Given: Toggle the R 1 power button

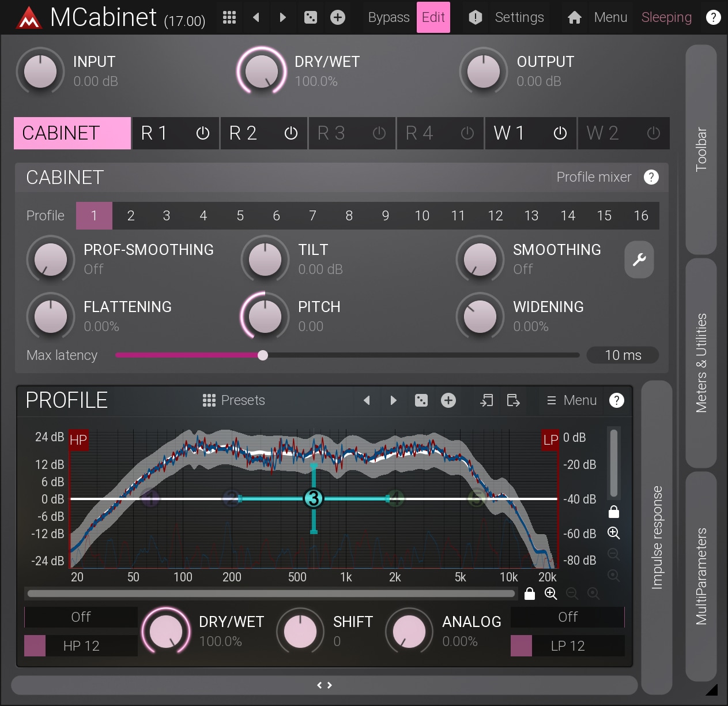Looking at the screenshot, I should click(203, 133).
